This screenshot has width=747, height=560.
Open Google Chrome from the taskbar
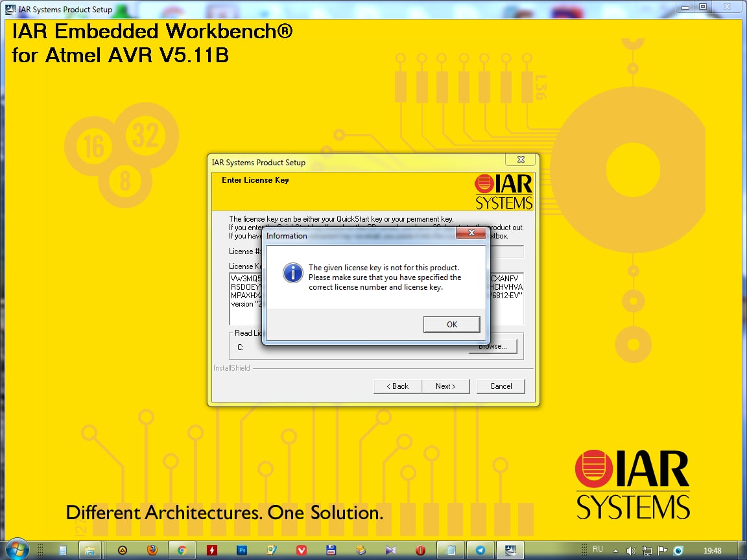coord(182,550)
